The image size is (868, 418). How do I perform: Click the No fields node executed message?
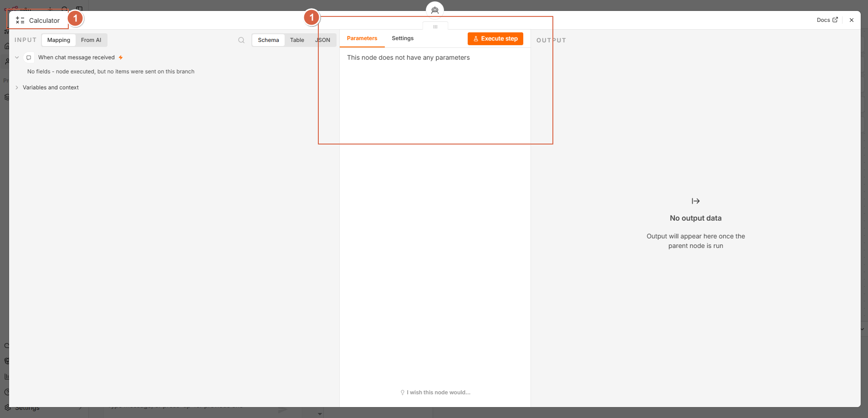coord(111,72)
